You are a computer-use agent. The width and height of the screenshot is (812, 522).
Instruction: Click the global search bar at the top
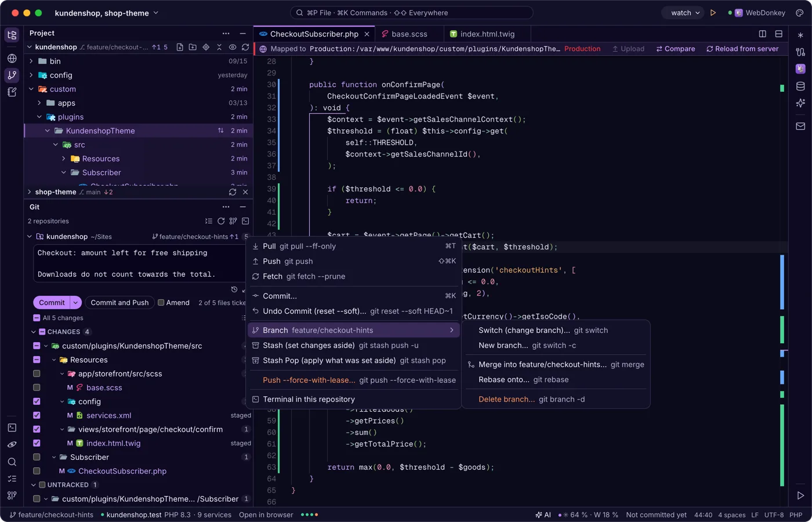click(411, 13)
